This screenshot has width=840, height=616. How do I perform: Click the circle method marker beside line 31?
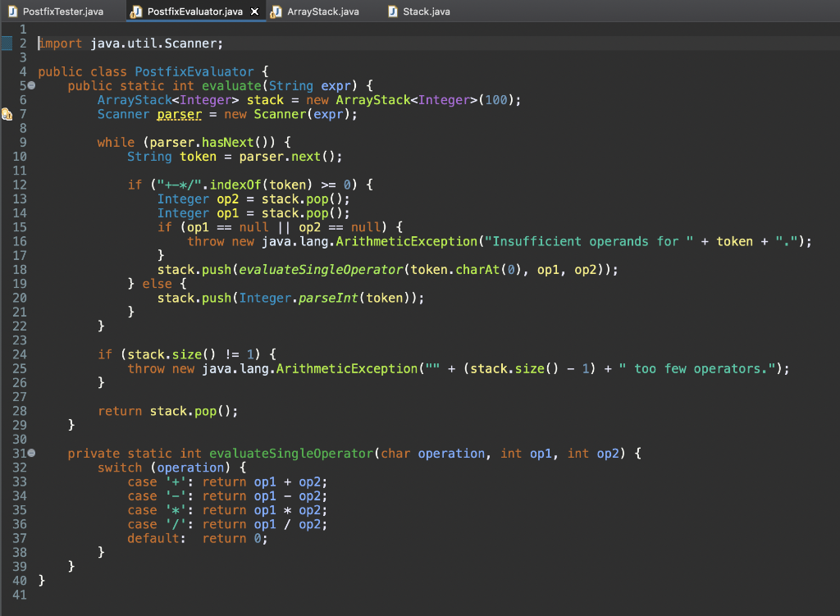tap(30, 453)
